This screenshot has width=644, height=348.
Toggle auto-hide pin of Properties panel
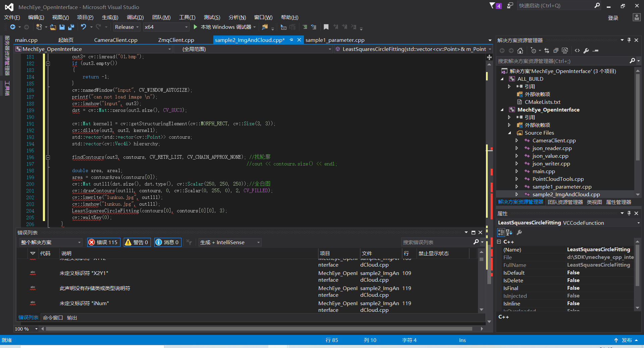point(629,213)
